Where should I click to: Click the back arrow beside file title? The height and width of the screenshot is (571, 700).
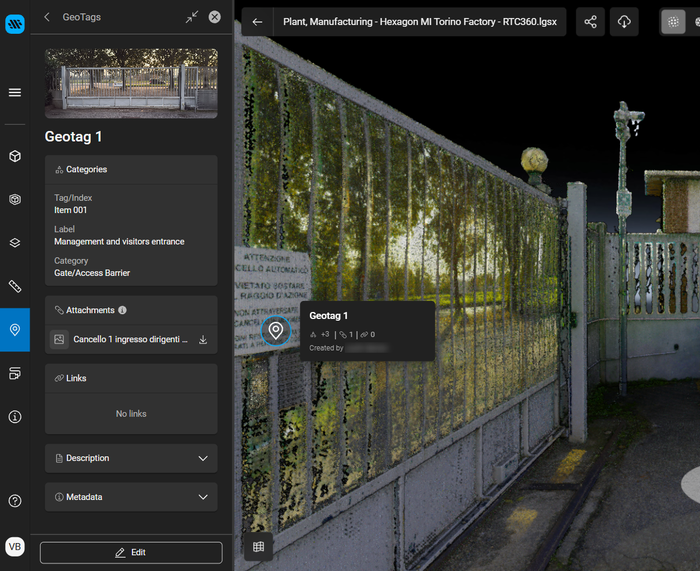(257, 22)
